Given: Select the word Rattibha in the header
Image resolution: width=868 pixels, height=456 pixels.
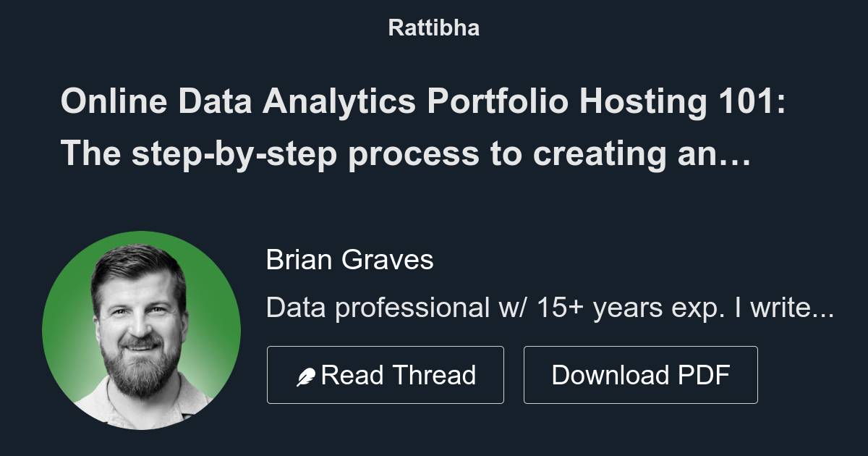Looking at the screenshot, I should [x=433, y=28].
